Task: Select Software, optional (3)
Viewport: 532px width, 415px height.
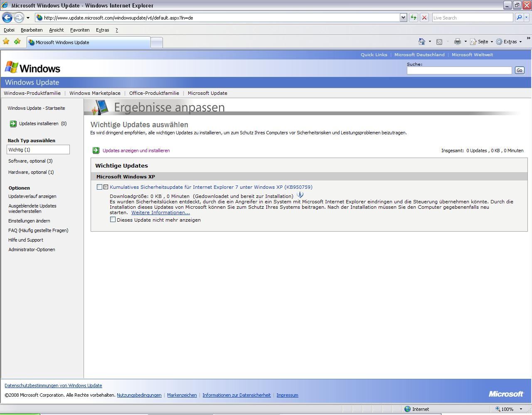Action: pyautogui.click(x=30, y=161)
